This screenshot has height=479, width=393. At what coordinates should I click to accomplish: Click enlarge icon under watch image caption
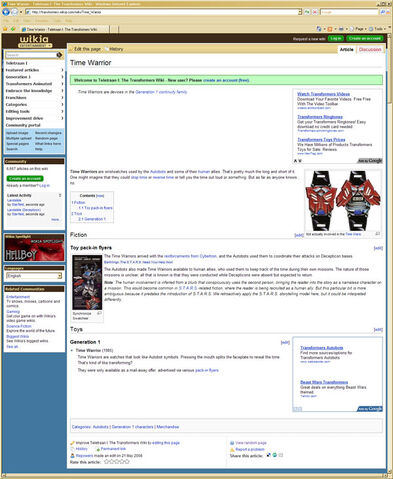378,234
